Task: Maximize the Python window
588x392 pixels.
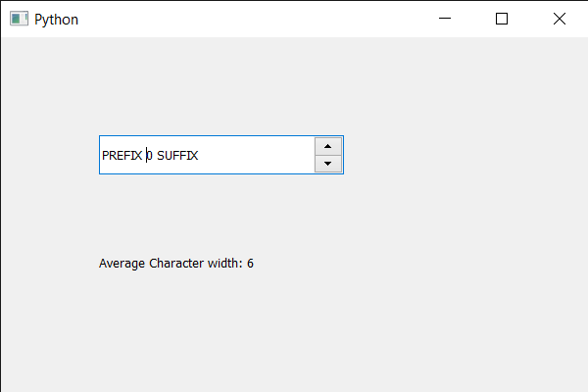Action: [x=502, y=19]
